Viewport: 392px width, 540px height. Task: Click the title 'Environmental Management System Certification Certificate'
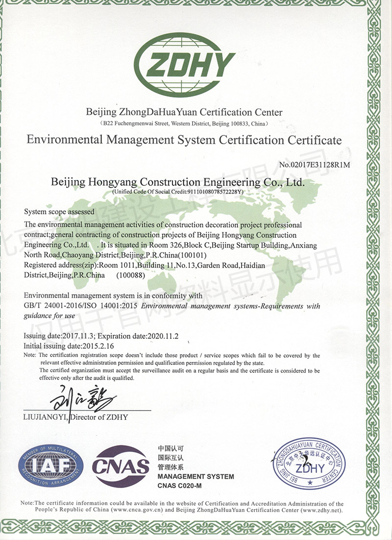coord(184,140)
